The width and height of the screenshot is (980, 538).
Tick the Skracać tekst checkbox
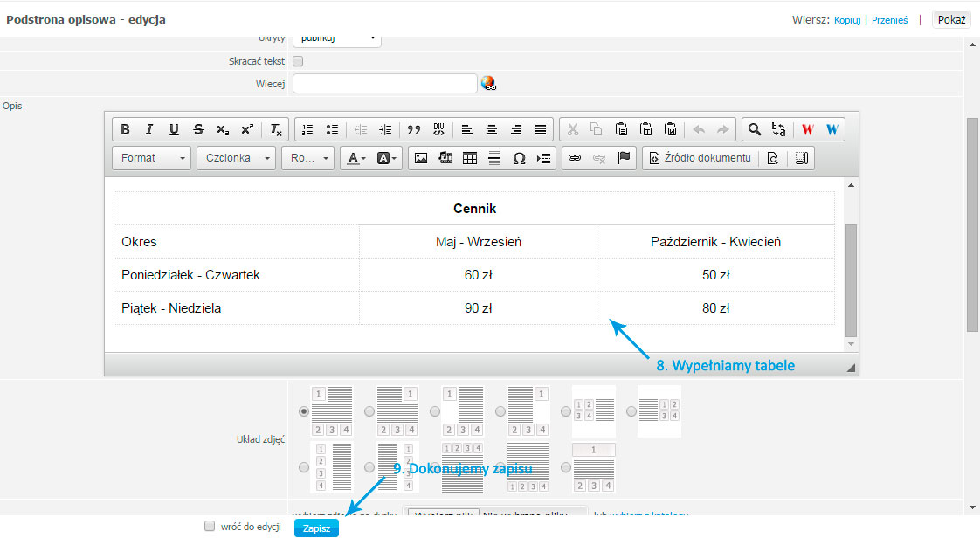click(298, 61)
